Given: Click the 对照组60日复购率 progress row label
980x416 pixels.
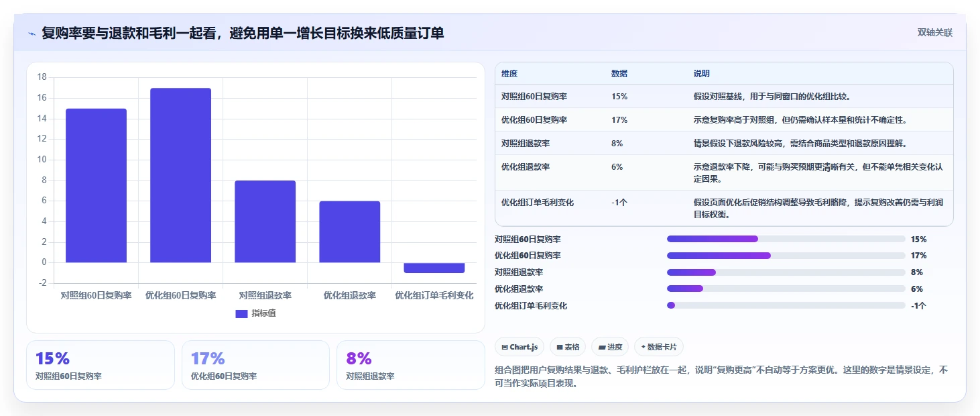Looking at the screenshot, I should point(528,239).
